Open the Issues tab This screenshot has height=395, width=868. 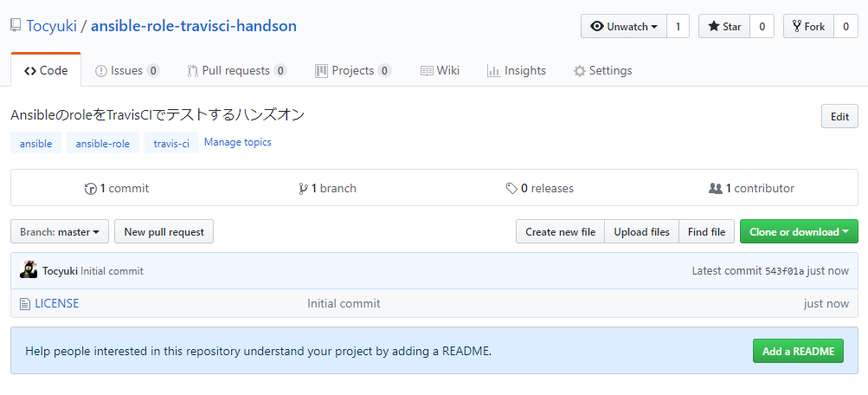point(127,70)
